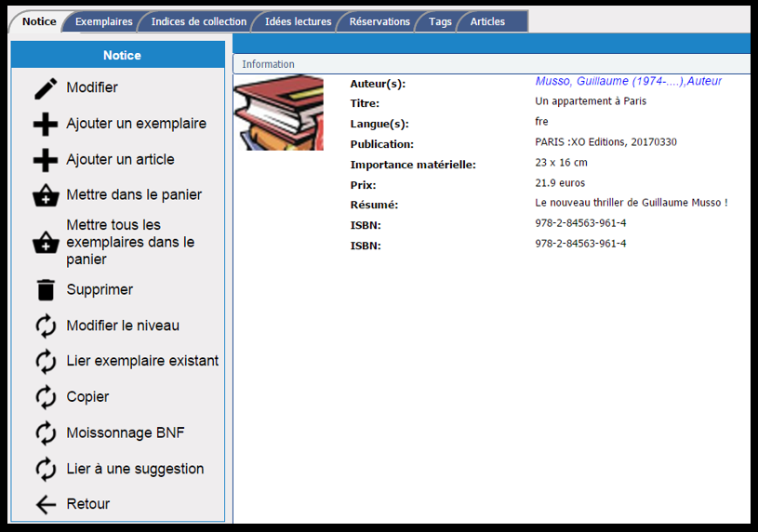The height and width of the screenshot is (532, 758).
Task: Open the Exemplaires tab
Action: tap(103, 21)
